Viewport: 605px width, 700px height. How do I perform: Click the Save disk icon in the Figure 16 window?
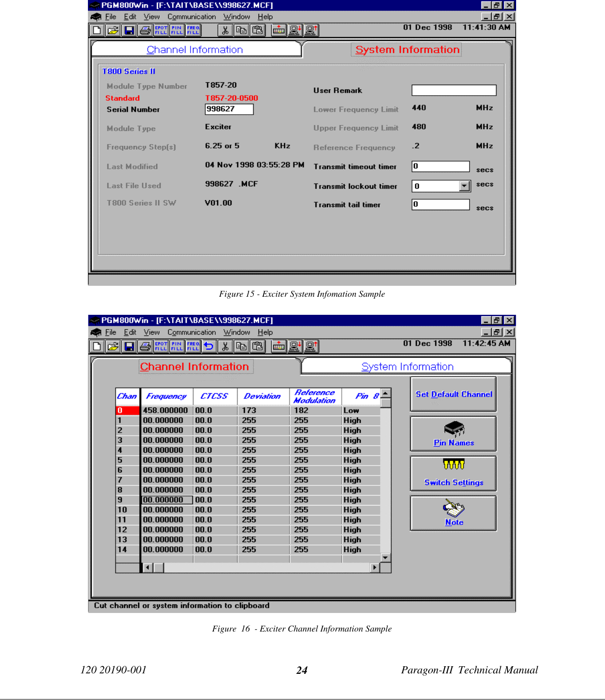pos(129,346)
